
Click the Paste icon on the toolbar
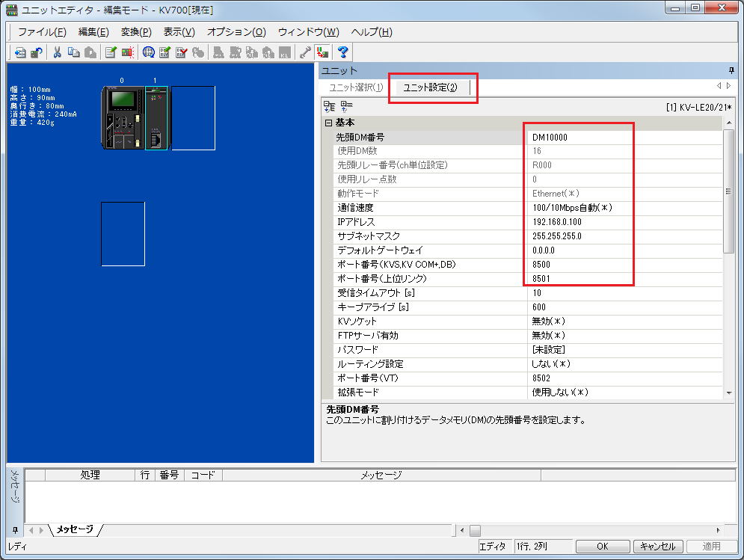[92, 52]
